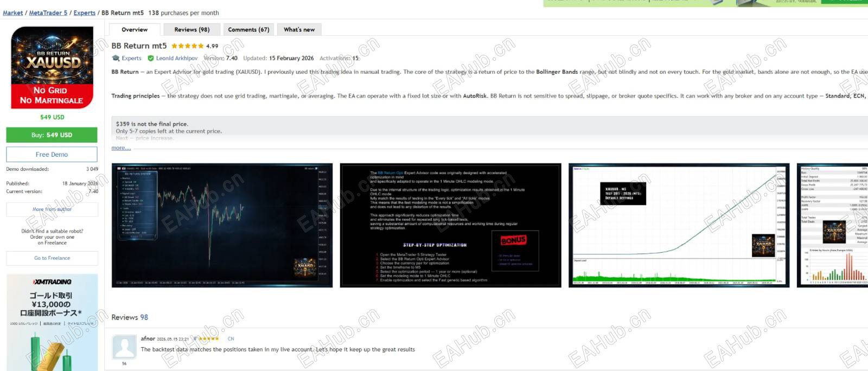Click the $359 is not the final price notice
This screenshot has height=371, width=868.
(152, 124)
